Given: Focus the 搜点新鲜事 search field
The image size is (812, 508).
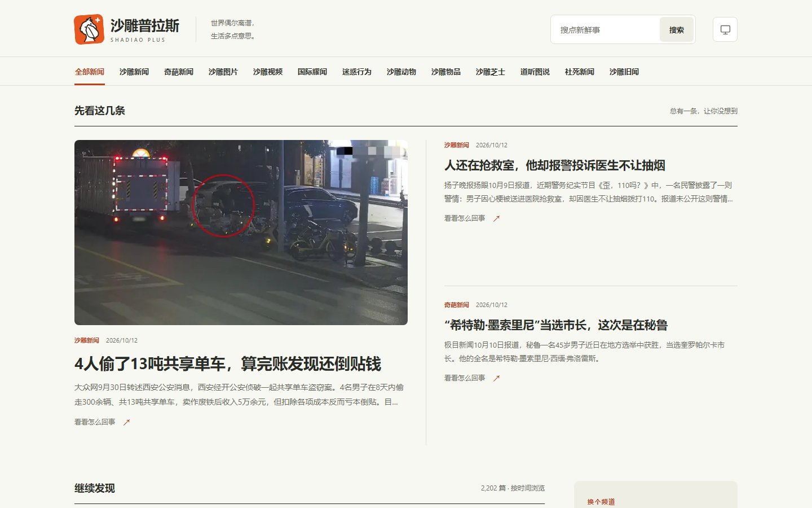Looking at the screenshot, I should click(x=606, y=30).
